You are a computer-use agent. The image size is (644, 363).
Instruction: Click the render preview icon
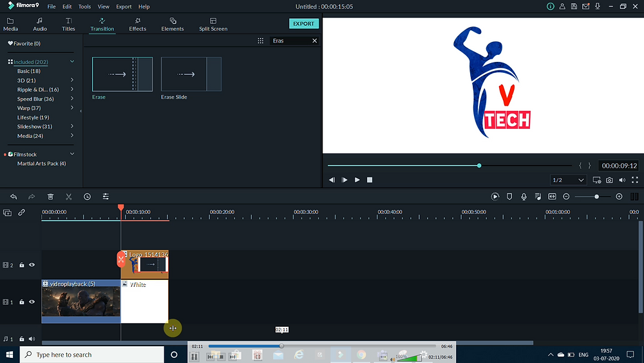point(495,197)
